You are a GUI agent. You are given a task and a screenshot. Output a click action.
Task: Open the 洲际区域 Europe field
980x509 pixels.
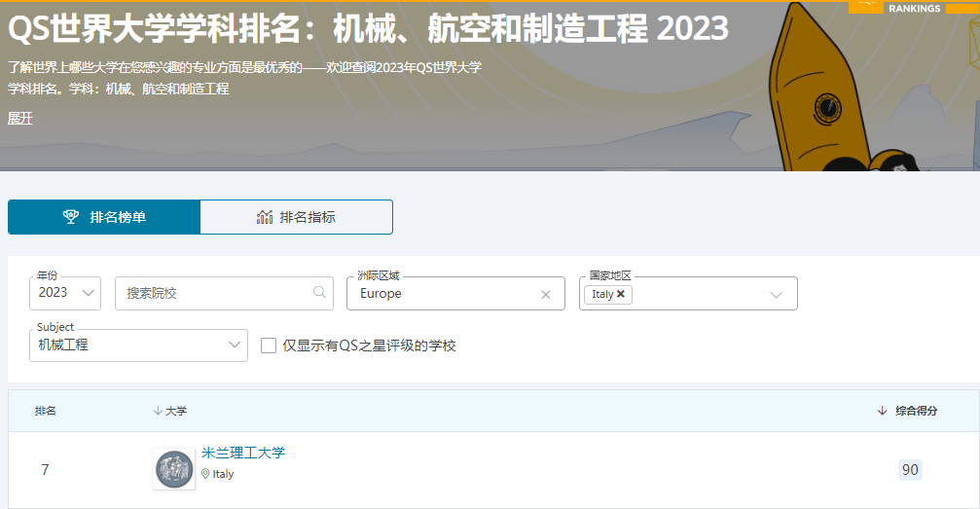[x=455, y=293]
